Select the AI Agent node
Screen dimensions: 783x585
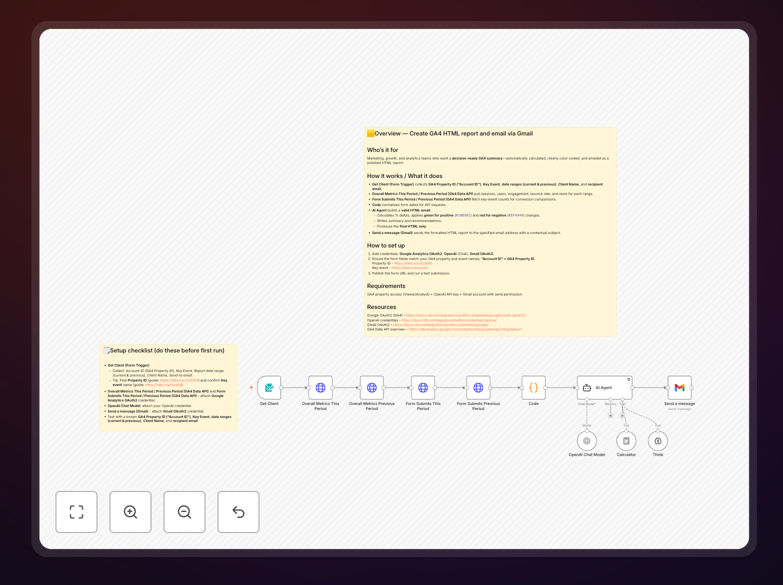605,388
